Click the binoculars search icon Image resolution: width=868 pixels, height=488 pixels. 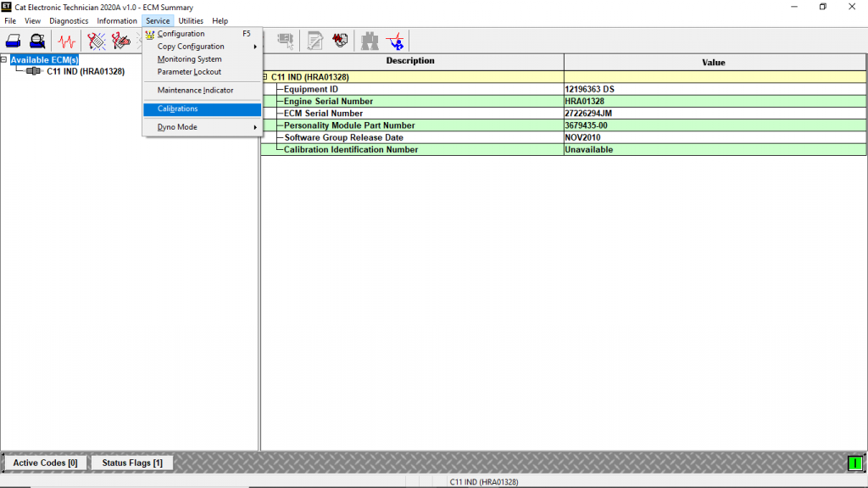click(369, 40)
